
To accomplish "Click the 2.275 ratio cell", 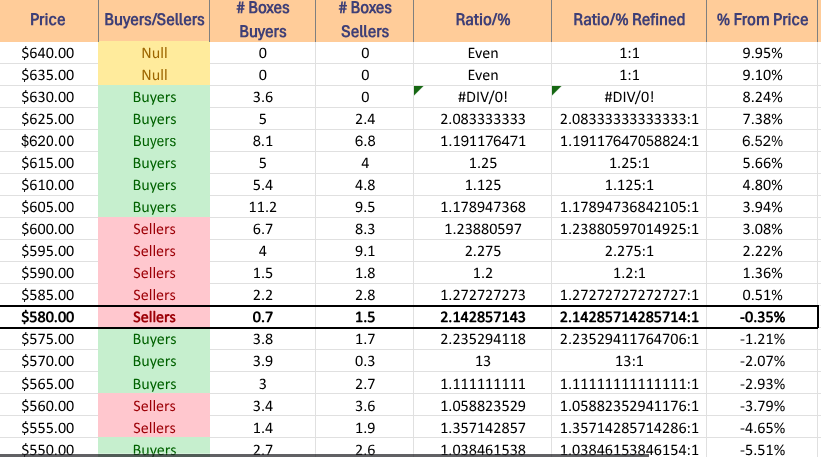I will [482, 251].
